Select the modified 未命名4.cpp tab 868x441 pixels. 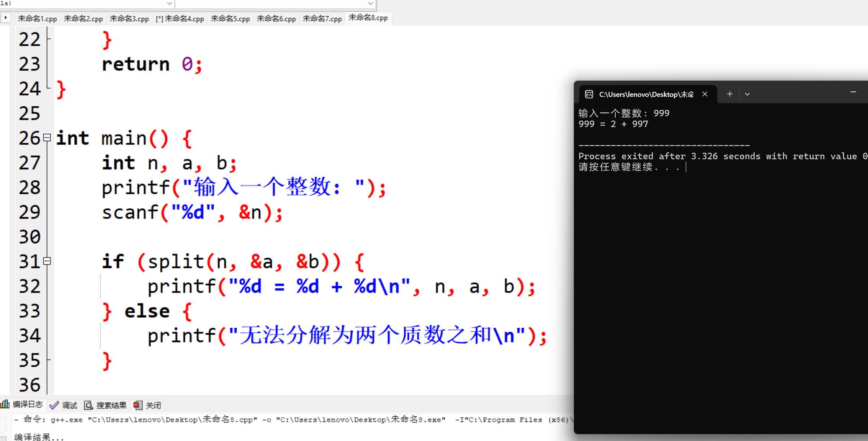click(x=180, y=18)
